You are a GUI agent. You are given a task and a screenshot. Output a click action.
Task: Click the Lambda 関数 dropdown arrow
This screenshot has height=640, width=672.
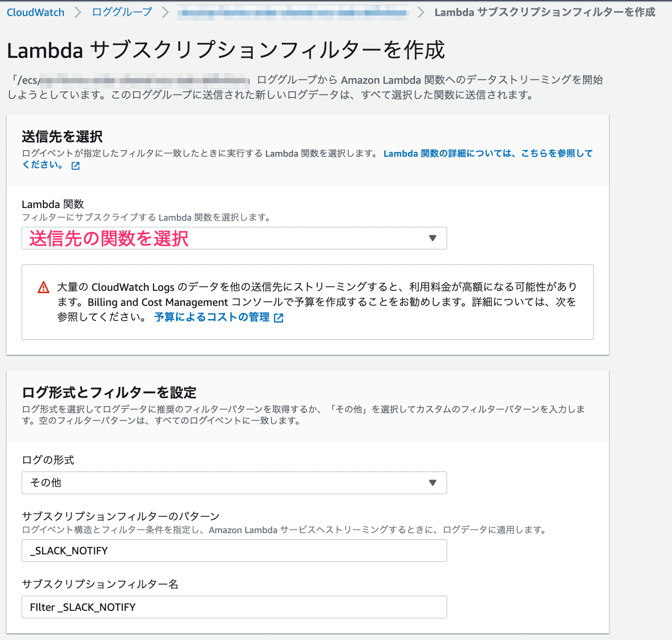click(433, 238)
